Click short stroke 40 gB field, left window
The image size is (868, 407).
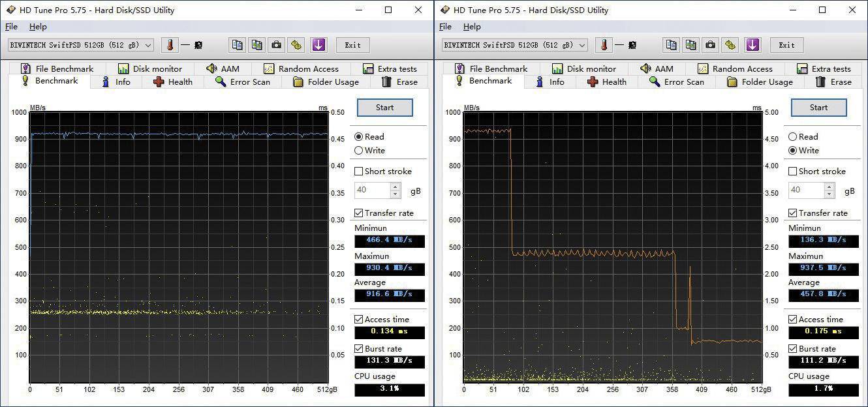[x=372, y=190]
